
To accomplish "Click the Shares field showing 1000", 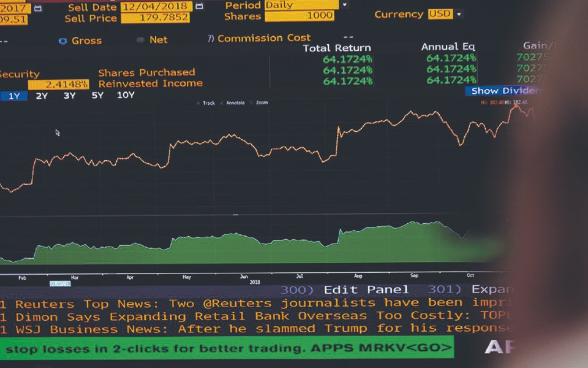I will point(300,16).
